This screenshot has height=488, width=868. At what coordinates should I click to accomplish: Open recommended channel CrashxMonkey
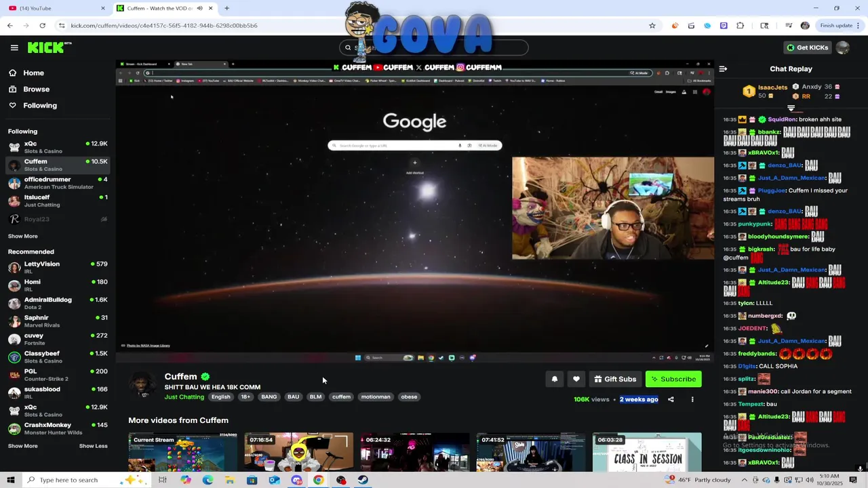(58, 428)
